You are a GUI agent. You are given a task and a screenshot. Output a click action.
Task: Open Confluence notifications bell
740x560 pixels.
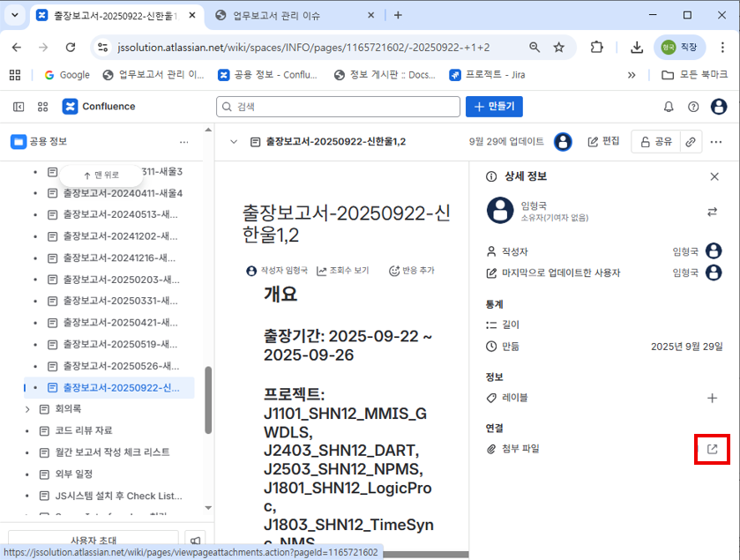[669, 107]
